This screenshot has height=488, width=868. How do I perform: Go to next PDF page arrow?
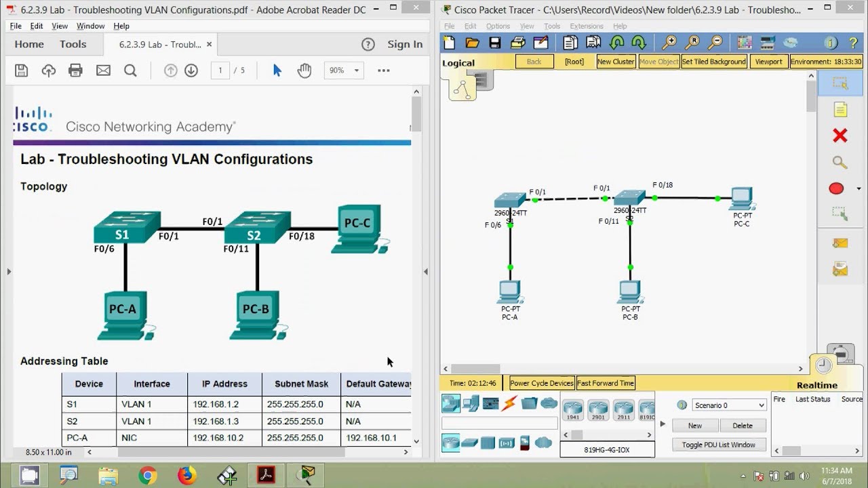click(191, 70)
